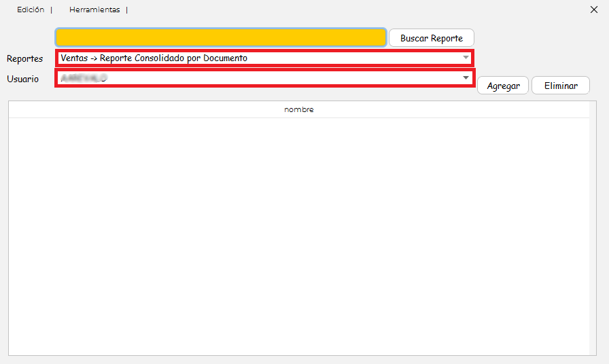Open the Edición menu
The height and width of the screenshot is (364, 609).
point(31,10)
